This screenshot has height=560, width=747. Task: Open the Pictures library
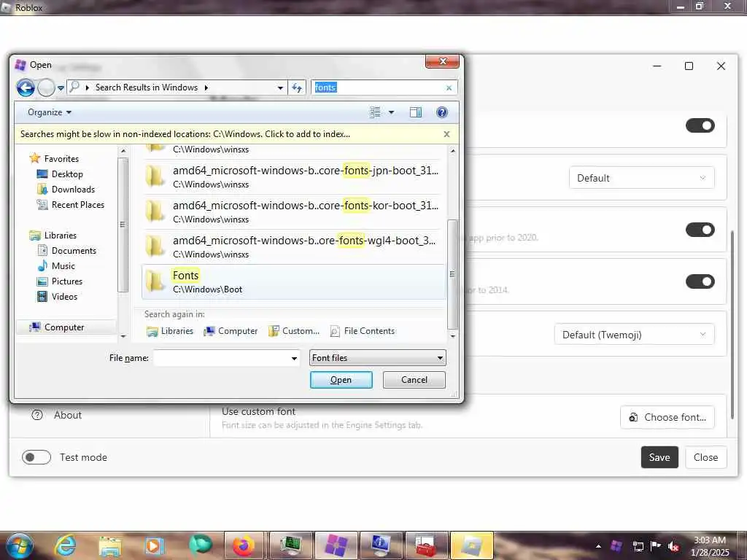66,281
